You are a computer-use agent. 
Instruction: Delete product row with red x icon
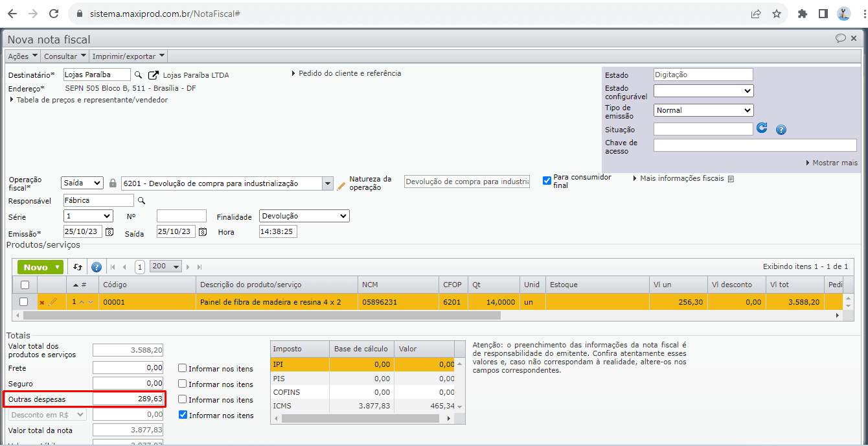pyautogui.click(x=42, y=302)
